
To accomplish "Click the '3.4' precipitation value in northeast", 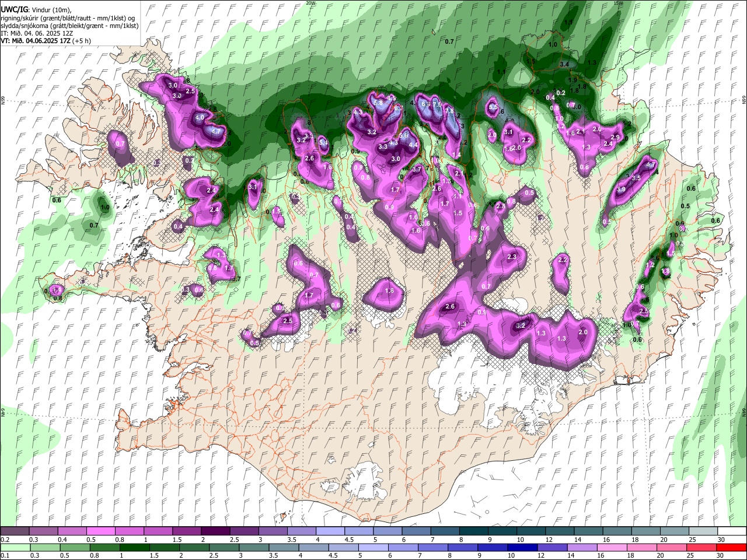I will click(x=564, y=64).
